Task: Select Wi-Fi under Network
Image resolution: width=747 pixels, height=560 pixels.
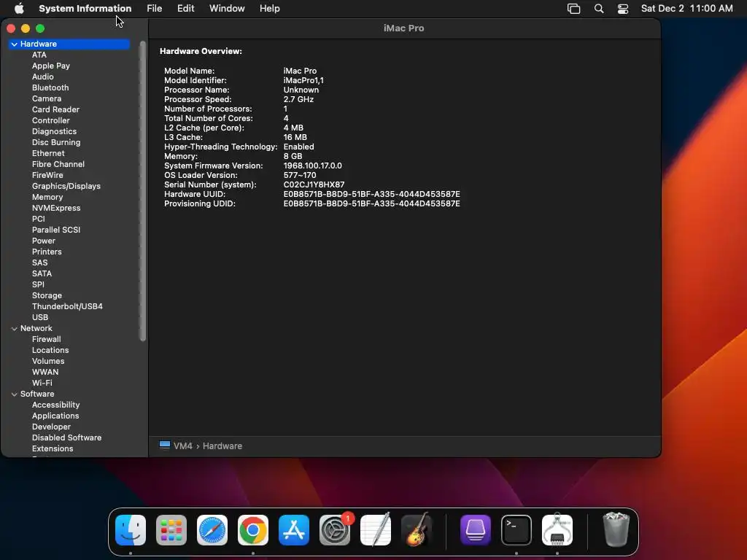Action: pos(42,384)
